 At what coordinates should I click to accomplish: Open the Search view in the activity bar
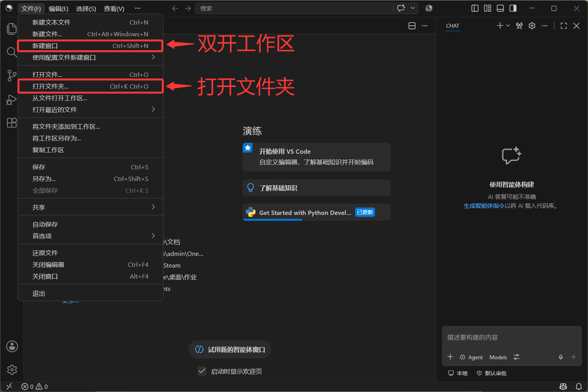[x=12, y=52]
